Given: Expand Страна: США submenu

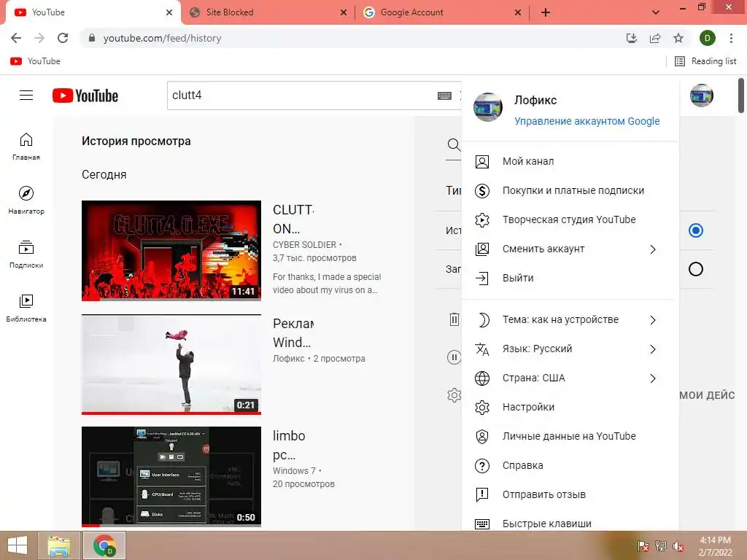Looking at the screenshot, I should 570,378.
